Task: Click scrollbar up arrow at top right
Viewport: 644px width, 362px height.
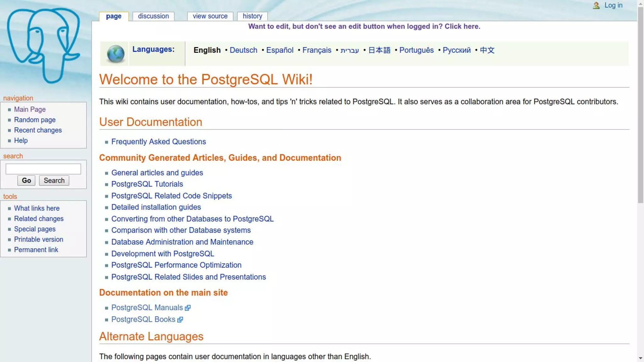Action: pyautogui.click(x=641, y=4)
